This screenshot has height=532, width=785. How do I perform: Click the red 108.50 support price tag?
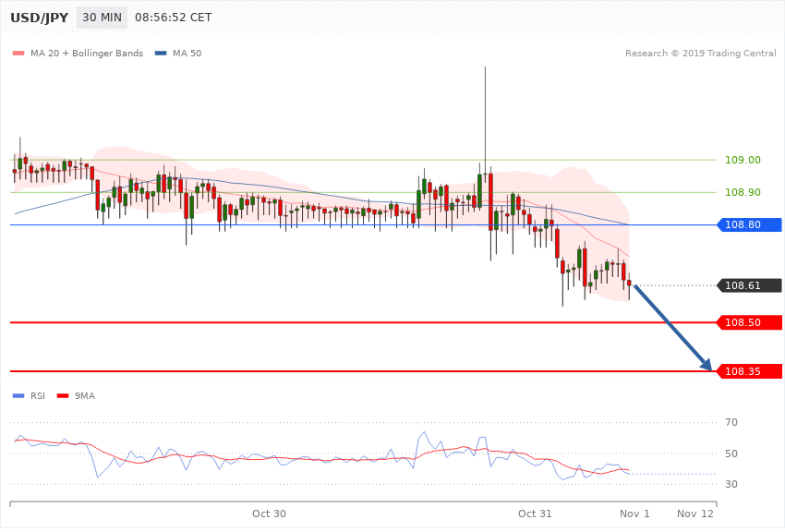coord(750,323)
